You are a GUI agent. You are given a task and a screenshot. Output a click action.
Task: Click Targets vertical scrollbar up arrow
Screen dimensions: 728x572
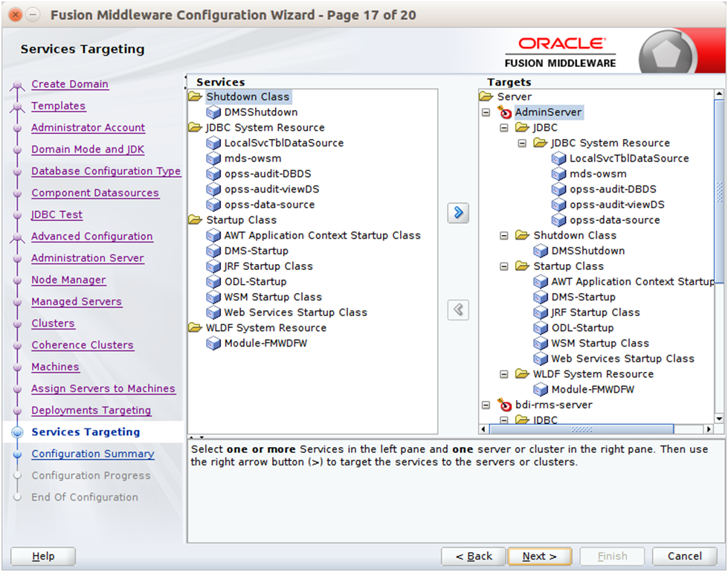click(719, 94)
